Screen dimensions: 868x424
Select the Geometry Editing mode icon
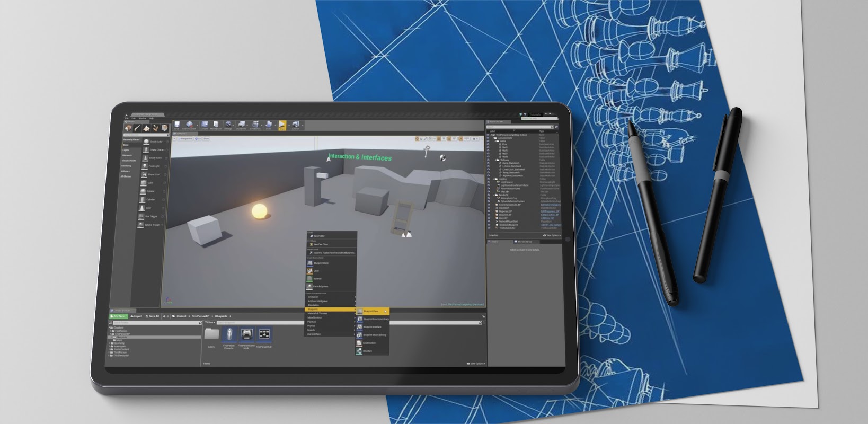click(164, 128)
